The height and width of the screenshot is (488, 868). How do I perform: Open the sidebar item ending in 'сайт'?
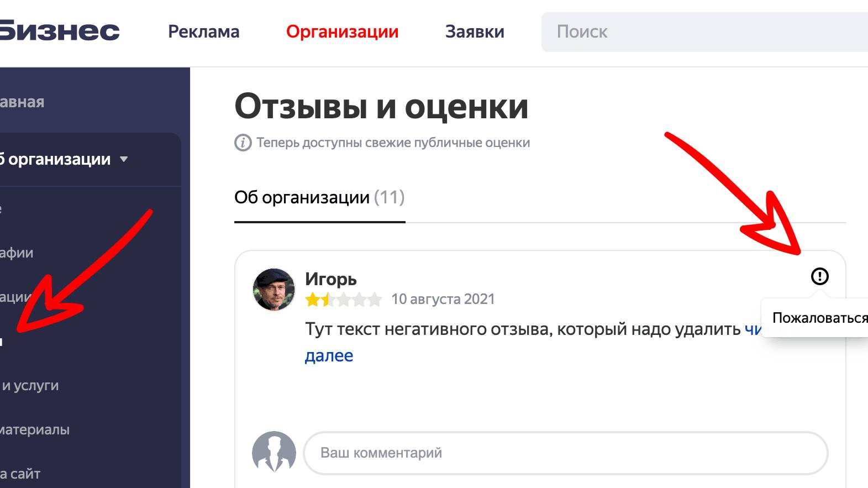tap(20, 474)
